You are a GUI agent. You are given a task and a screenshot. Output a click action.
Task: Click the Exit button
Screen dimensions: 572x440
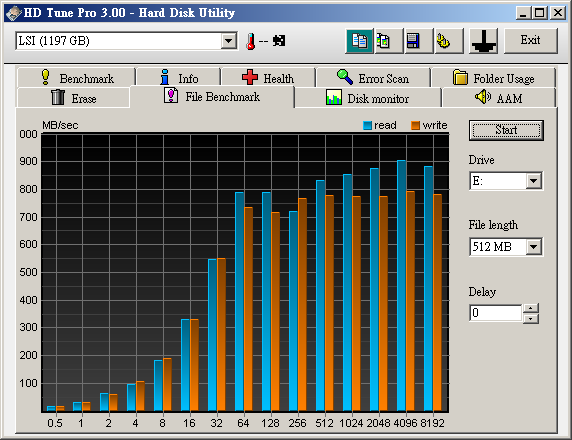(531, 40)
